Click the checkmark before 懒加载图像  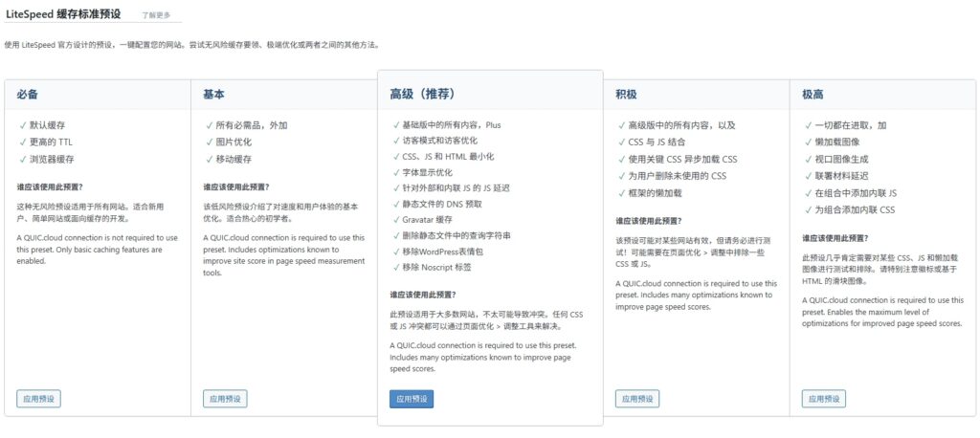(808, 142)
